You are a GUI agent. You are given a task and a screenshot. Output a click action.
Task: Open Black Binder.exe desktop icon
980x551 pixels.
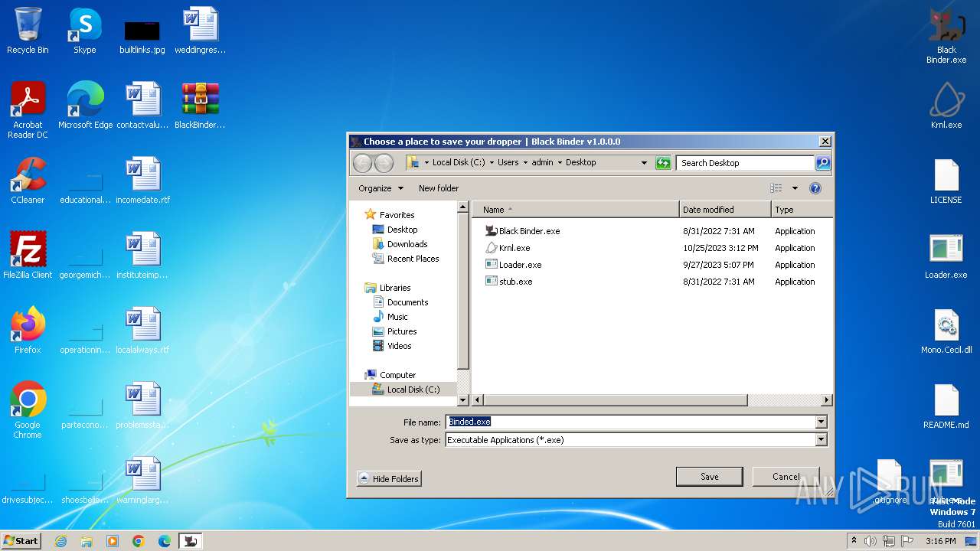point(946,36)
